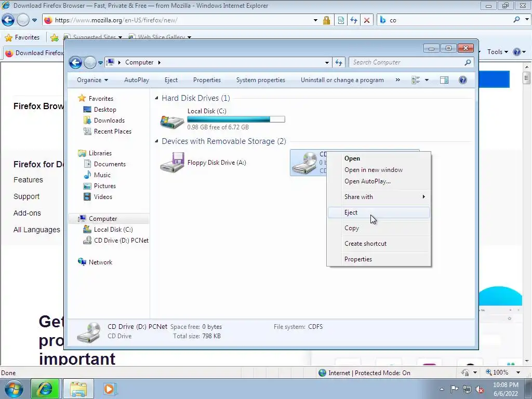The height and width of the screenshot is (399, 532).
Task: Click Internet Explorer Back button
Action: (8, 20)
